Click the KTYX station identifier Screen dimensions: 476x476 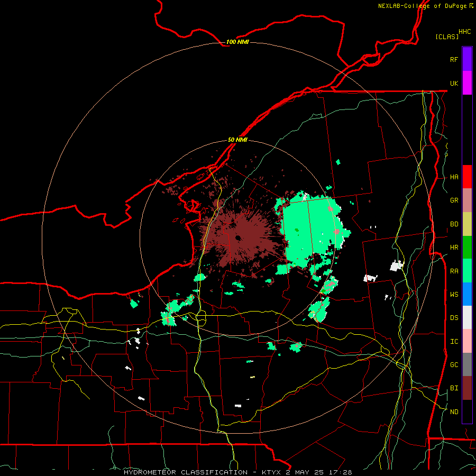pos(272,472)
